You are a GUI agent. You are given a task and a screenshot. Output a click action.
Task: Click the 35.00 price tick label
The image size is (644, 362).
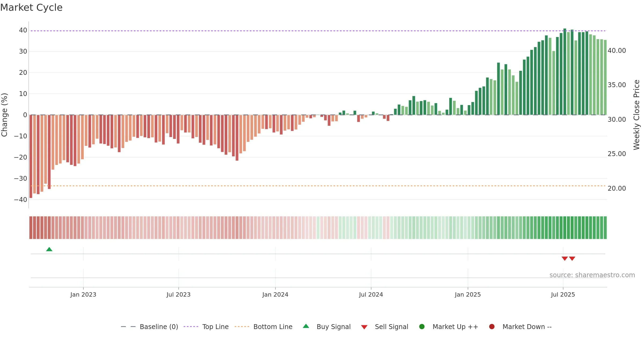pos(617,85)
